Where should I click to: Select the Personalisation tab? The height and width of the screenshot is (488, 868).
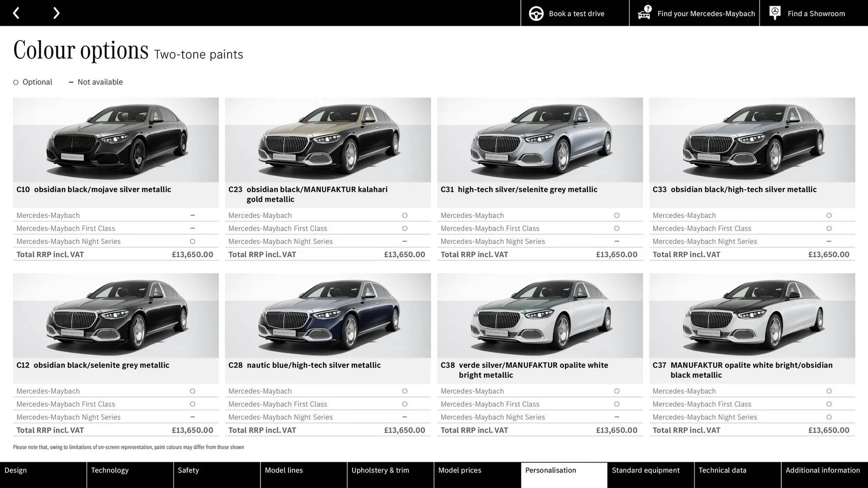click(x=564, y=475)
